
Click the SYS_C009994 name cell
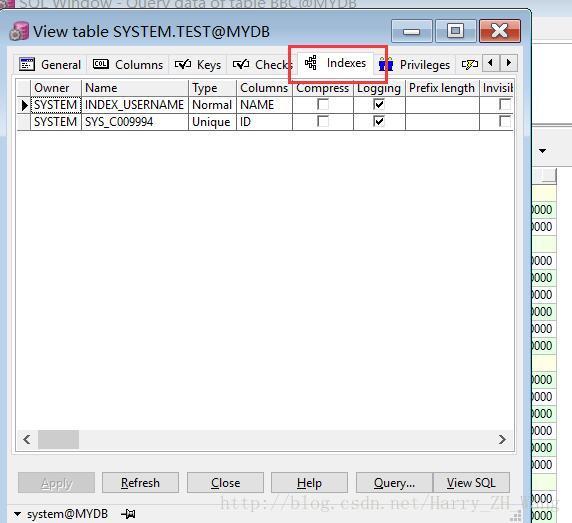[135, 122]
